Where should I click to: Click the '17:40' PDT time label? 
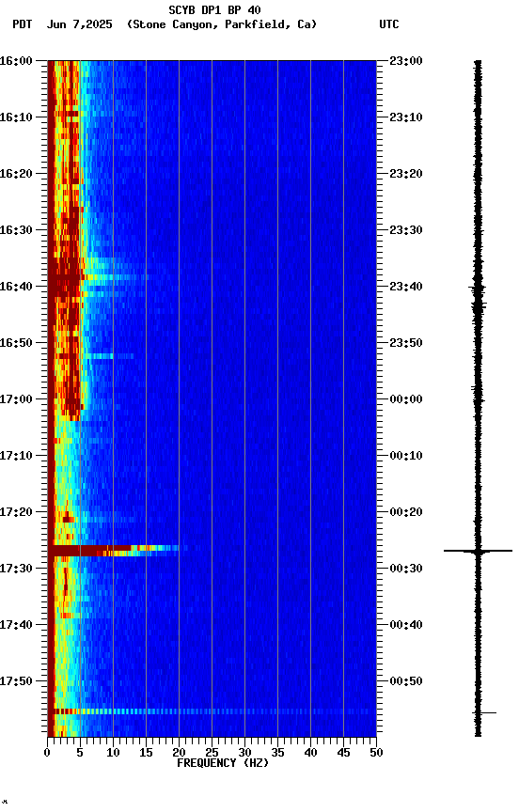click(x=16, y=626)
